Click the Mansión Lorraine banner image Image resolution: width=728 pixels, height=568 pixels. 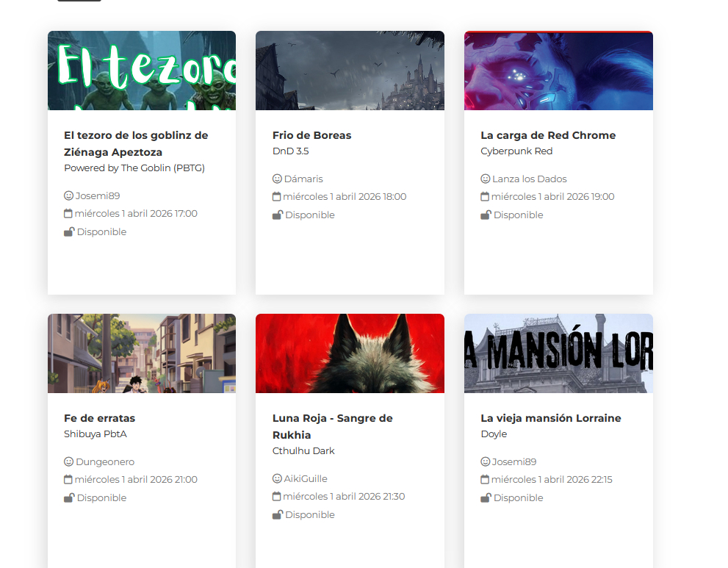click(558, 353)
